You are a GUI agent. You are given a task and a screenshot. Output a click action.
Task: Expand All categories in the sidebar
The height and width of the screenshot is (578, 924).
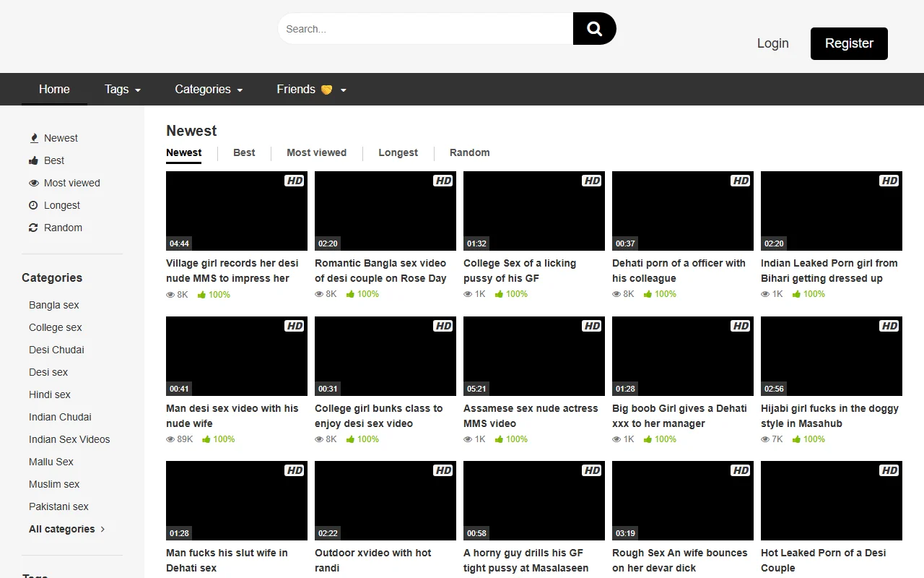pyautogui.click(x=64, y=529)
